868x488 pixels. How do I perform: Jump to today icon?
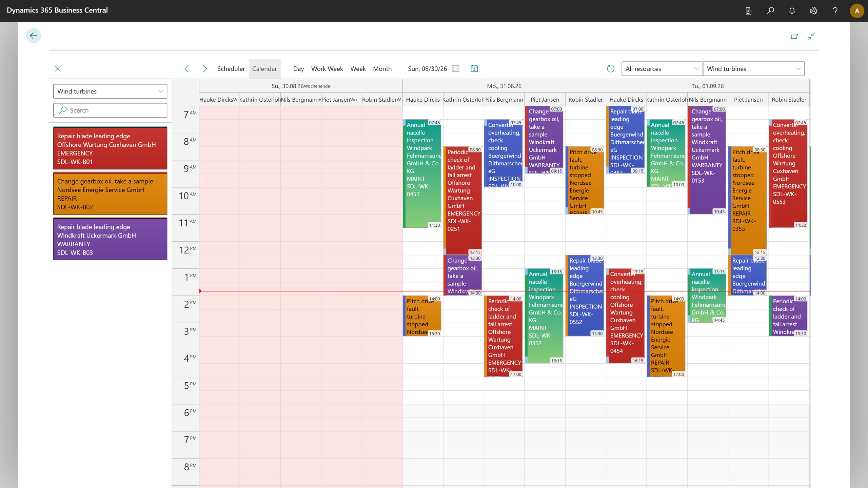coord(474,68)
